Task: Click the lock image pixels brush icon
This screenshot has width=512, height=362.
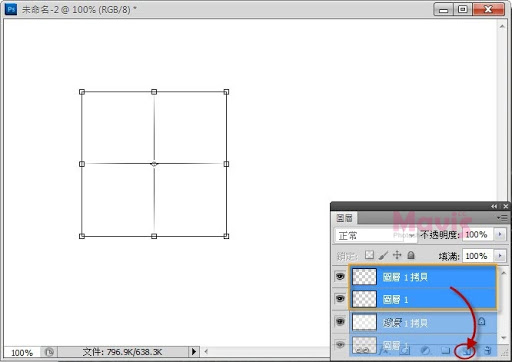Action: (x=383, y=256)
